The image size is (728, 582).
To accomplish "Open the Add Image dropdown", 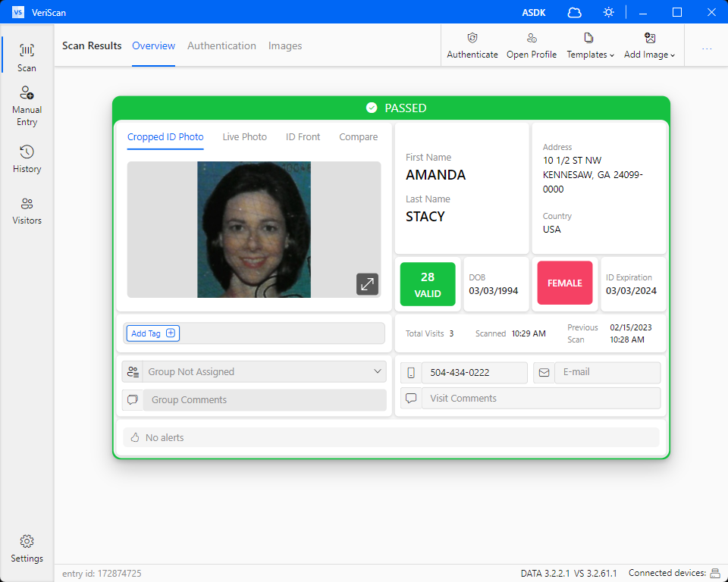I will tap(649, 45).
